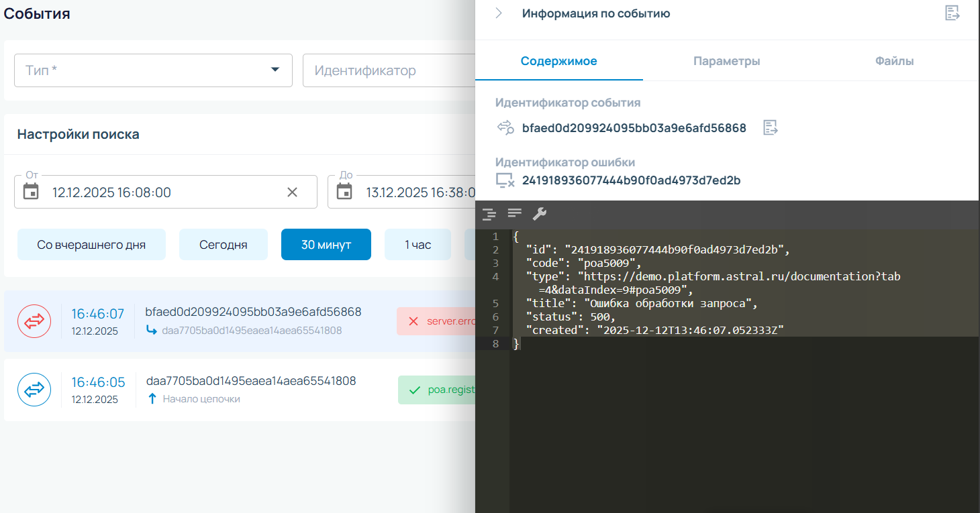This screenshot has width=980, height=513.
Task: Open the Файлы tab
Action: click(894, 61)
